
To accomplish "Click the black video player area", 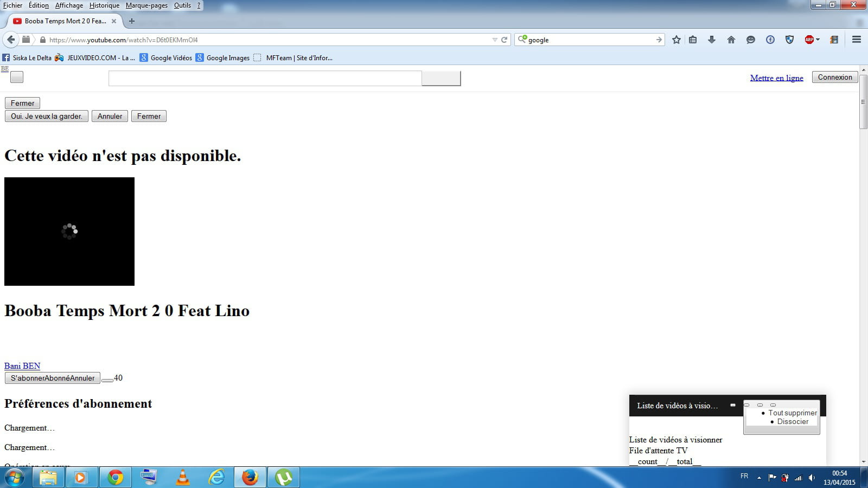I will 69,232.
